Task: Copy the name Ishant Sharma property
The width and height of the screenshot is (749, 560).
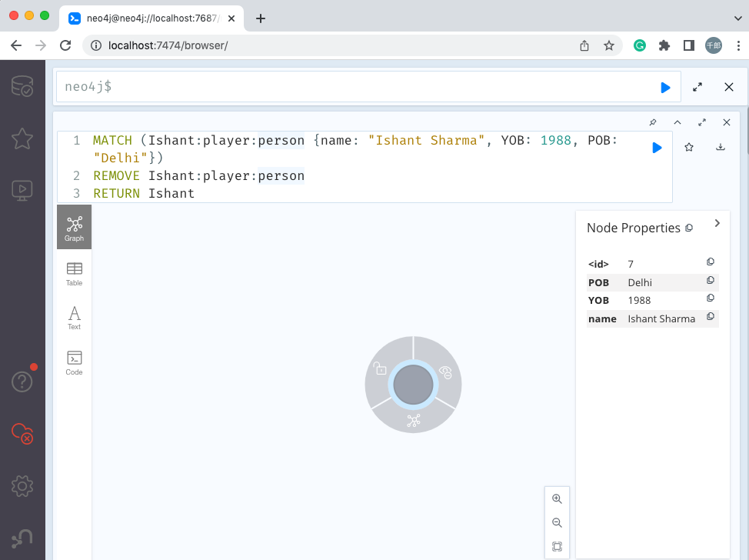Action: coord(711,316)
